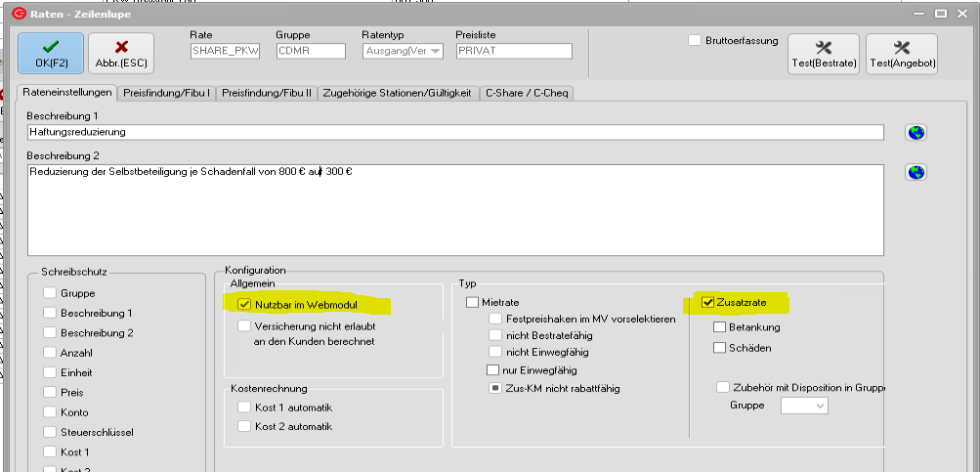Select the C-Share / C-Cheq tab
The image size is (980, 472).
click(528, 93)
